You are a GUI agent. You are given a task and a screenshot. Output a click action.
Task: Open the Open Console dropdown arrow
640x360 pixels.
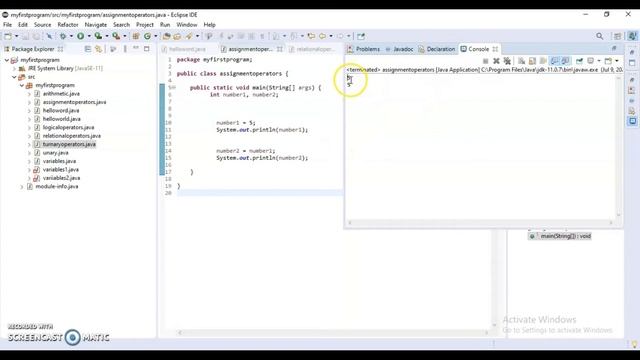pos(617,61)
